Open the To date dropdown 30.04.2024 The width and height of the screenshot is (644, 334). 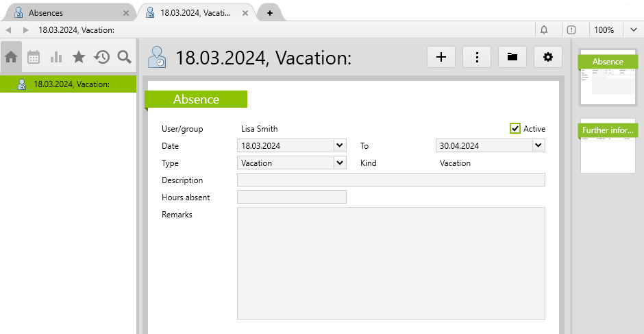click(538, 145)
